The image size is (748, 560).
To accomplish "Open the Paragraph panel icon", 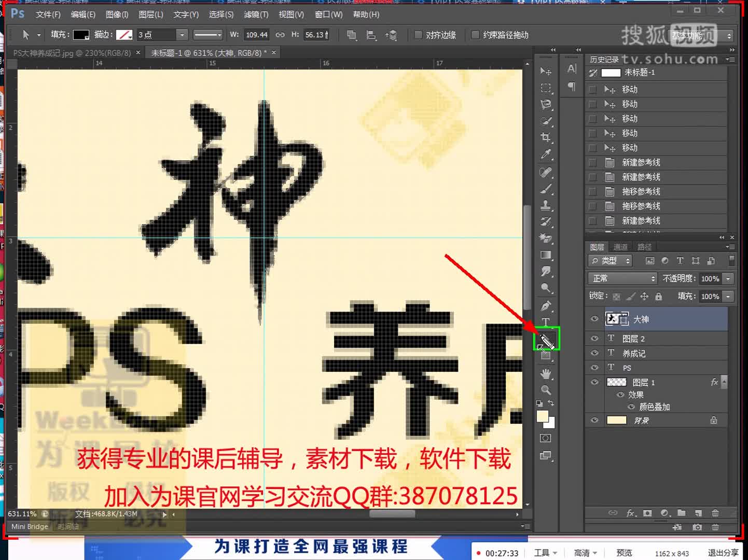I will point(572,86).
